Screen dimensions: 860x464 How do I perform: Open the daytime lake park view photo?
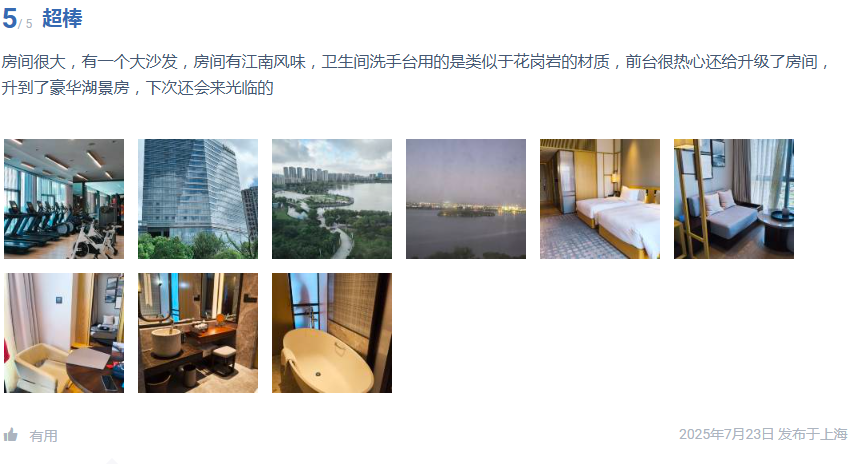coord(332,199)
